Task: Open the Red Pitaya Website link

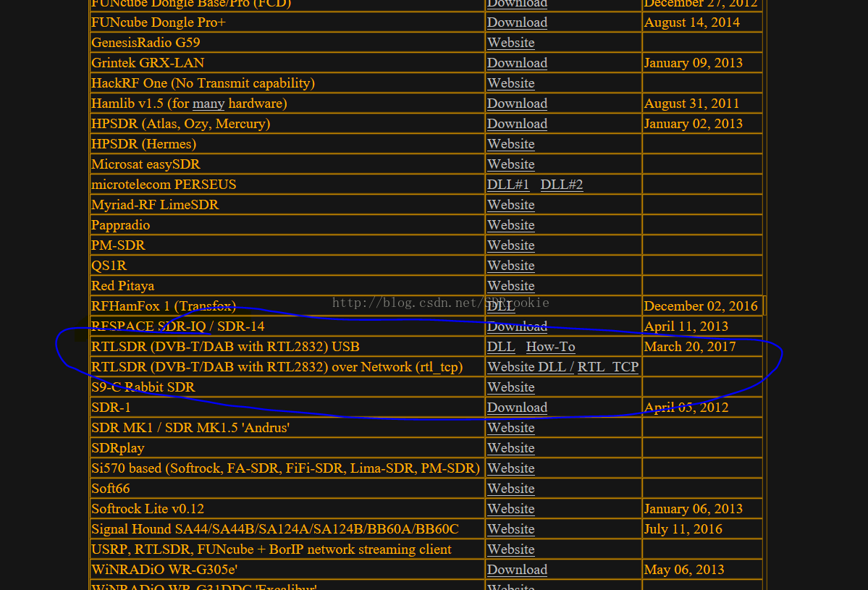Action: click(x=511, y=286)
